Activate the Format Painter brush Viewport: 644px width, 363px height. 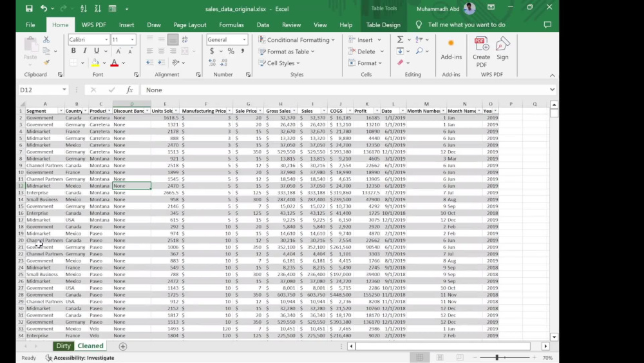46,63
